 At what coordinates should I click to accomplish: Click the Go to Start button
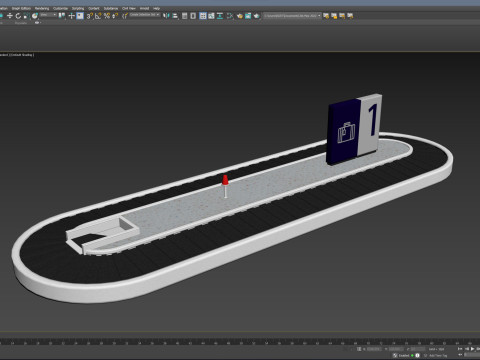pos(460,349)
